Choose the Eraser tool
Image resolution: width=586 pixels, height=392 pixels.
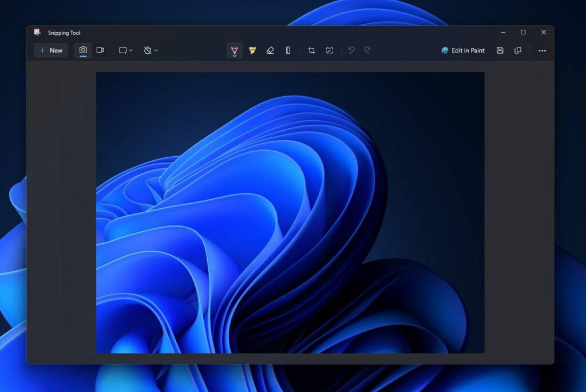tap(270, 50)
